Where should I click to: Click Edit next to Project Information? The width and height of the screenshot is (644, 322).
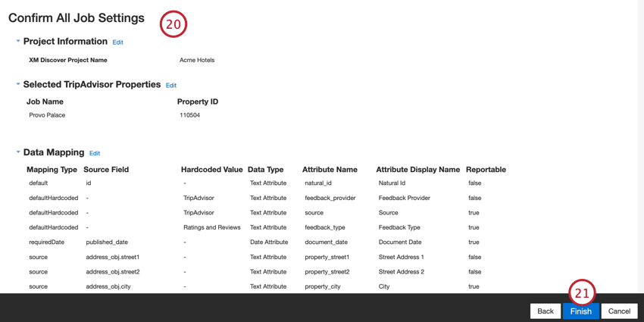click(118, 42)
